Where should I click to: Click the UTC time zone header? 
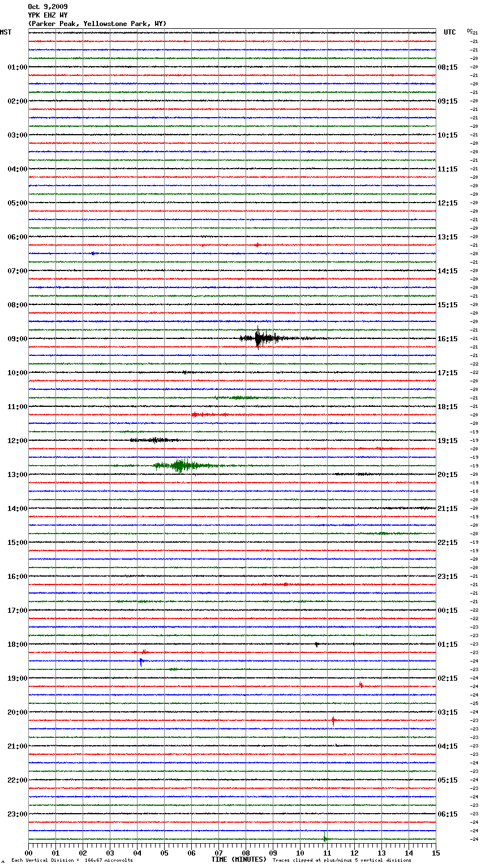[450, 32]
